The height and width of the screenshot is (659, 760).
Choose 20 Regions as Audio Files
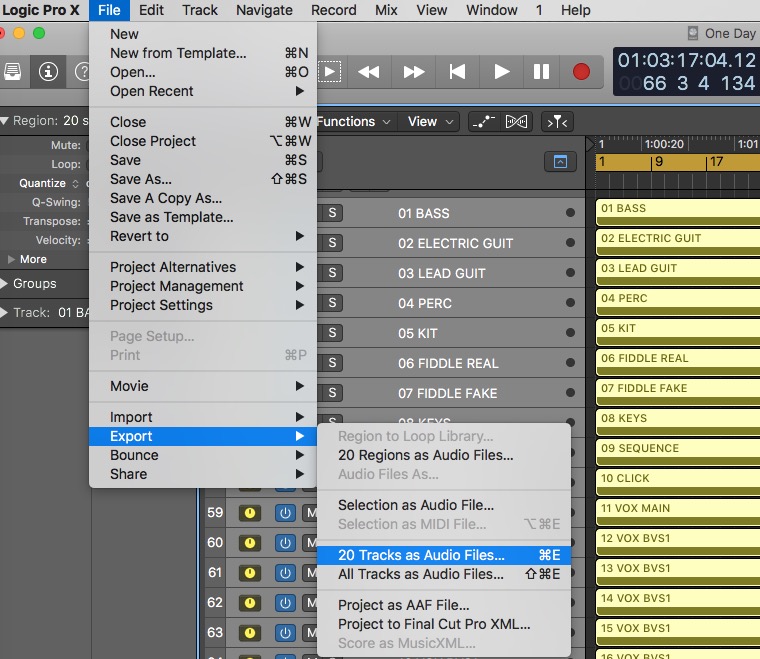[x=444, y=455]
